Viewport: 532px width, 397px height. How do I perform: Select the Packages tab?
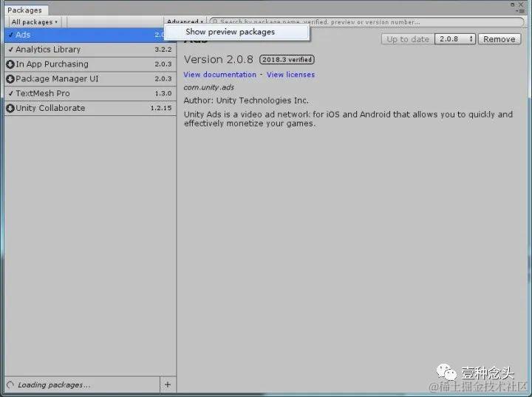[25, 10]
